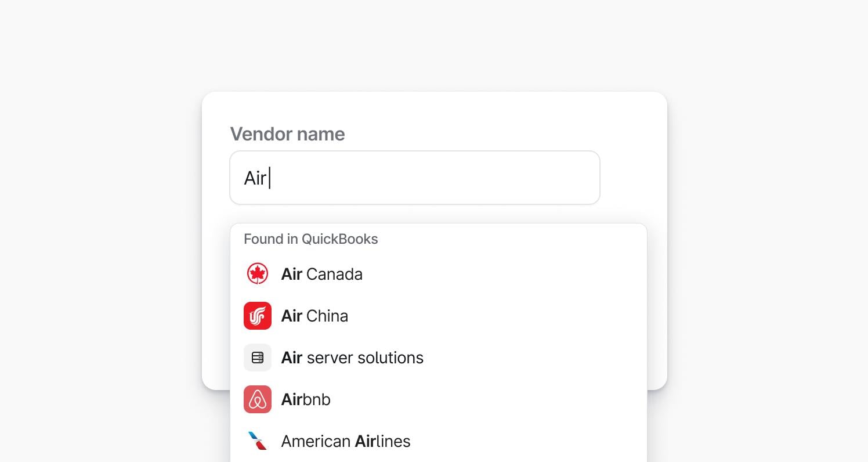The image size is (868, 462).
Task: Click the blank card area right of the input
Action: click(x=632, y=178)
